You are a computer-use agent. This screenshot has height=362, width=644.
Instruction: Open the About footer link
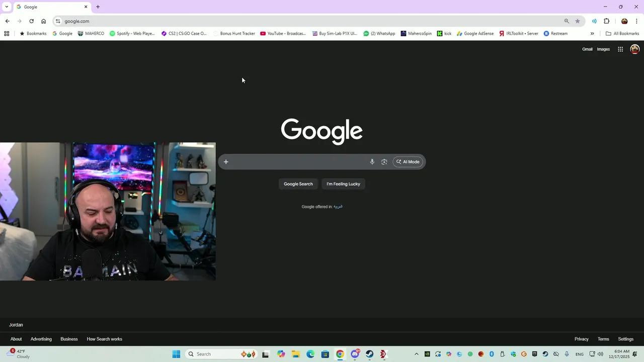16,339
